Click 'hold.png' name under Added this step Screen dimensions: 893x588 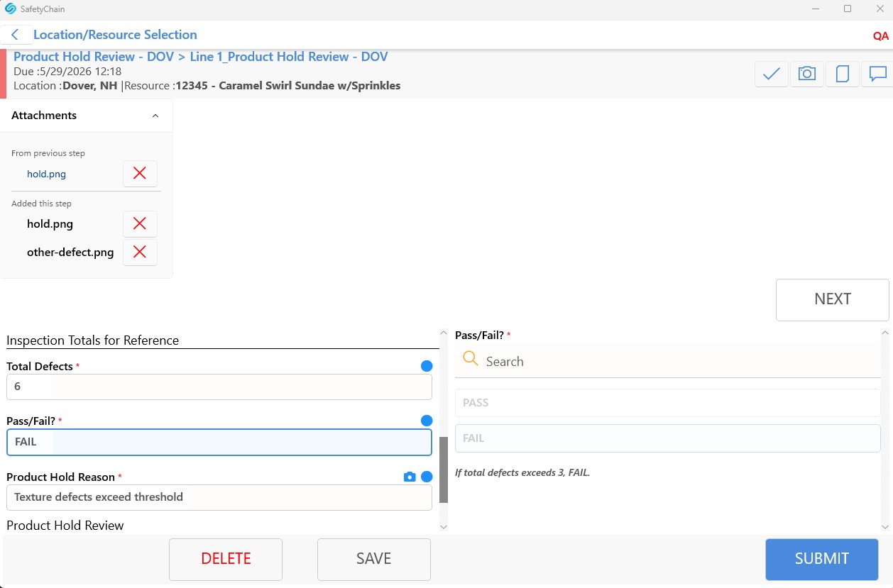click(x=50, y=223)
